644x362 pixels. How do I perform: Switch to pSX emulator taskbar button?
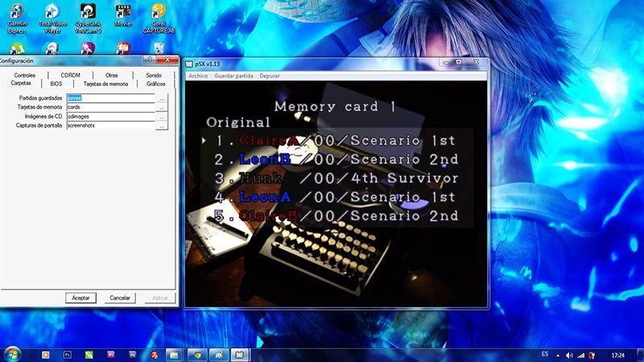pos(240,355)
